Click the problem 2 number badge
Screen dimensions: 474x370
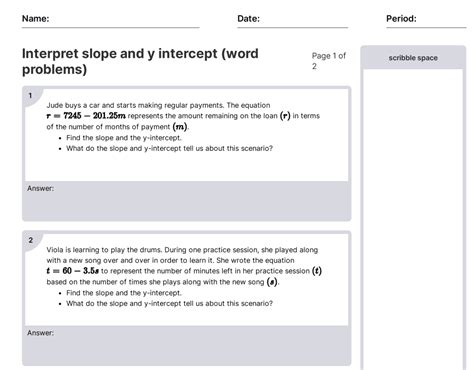(31, 240)
